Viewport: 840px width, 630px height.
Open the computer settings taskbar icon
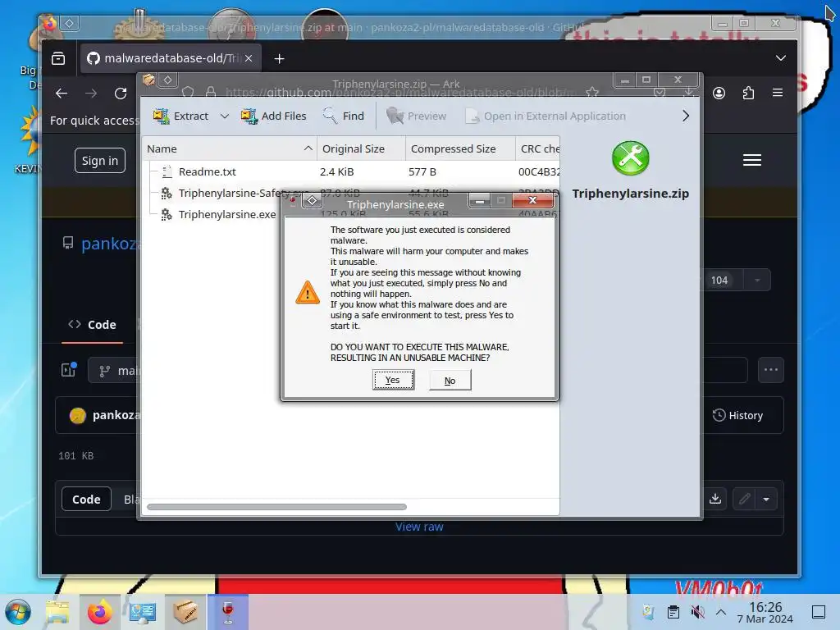tap(142, 612)
